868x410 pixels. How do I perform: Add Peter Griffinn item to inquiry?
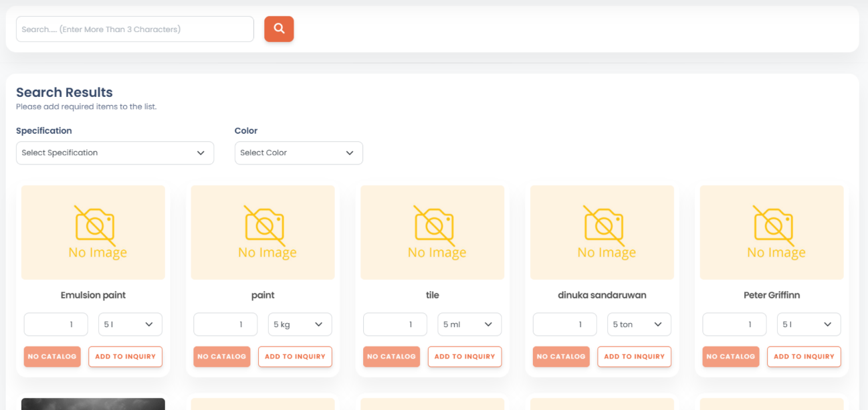coord(804,356)
